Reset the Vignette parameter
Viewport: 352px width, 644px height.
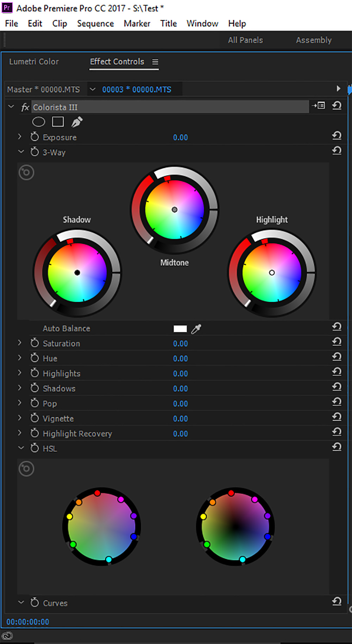pos(337,417)
